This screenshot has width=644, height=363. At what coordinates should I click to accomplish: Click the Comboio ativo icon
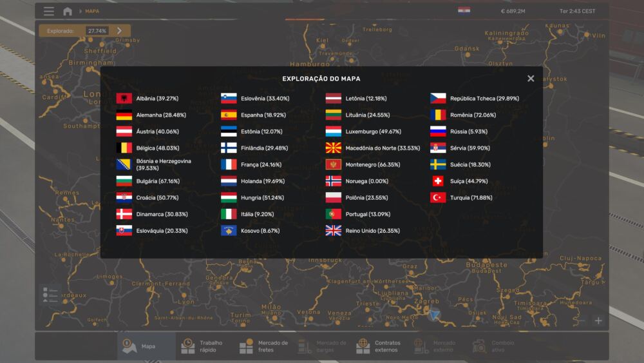(x=479, y=346)
